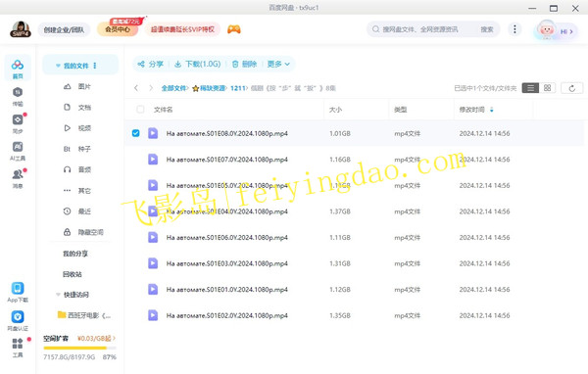588x374 pixels.
Task: Collapse the 快捷访问 section arrow
Action: [x=58, y=295]
